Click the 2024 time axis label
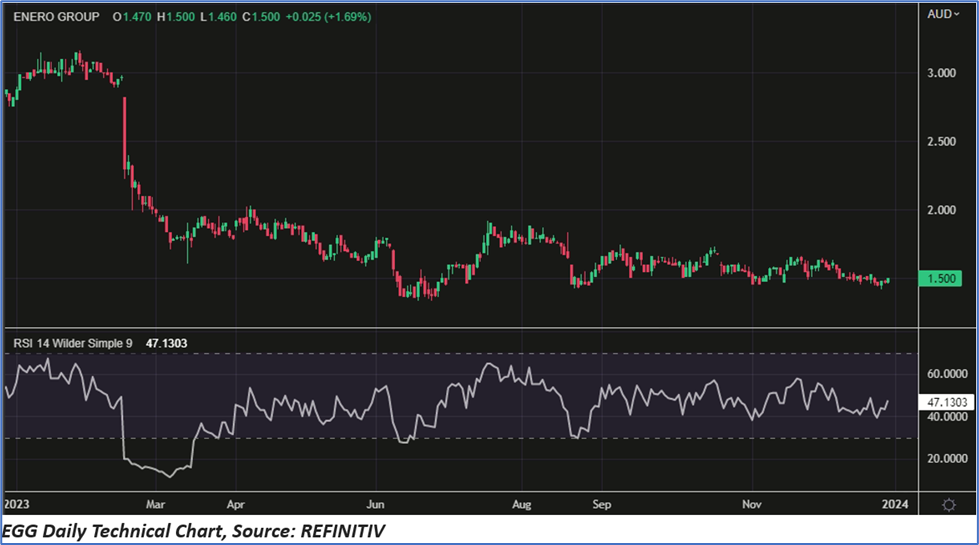This screenshot has height=545, width=979. [x=895, y=504]
